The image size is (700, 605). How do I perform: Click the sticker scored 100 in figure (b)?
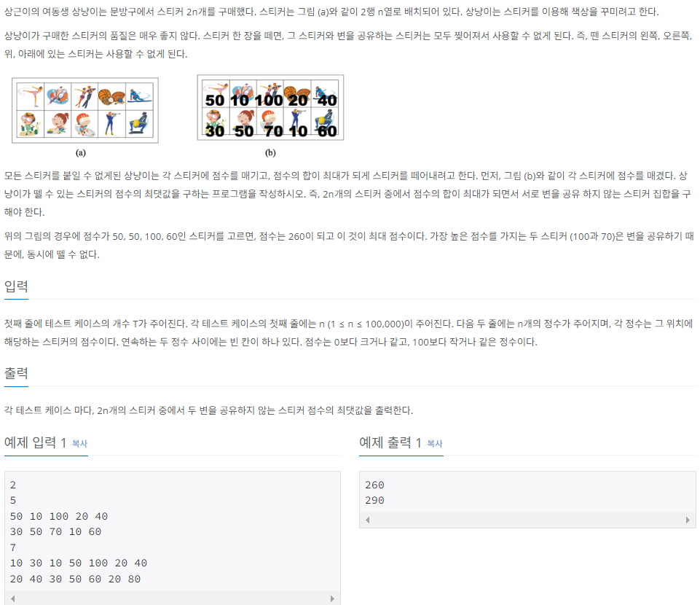coord(270,94)
